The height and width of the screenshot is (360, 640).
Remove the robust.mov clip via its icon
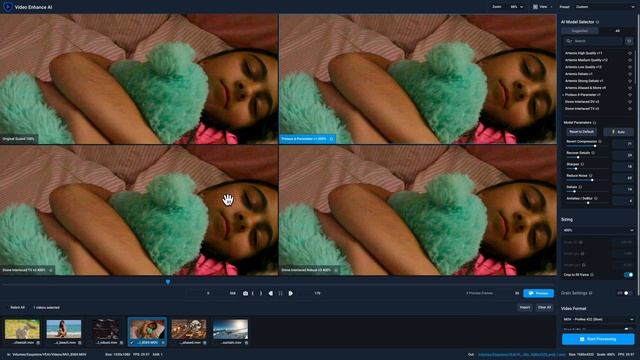coord(121,343)
